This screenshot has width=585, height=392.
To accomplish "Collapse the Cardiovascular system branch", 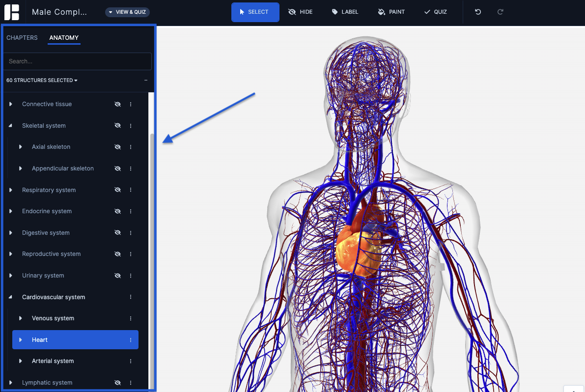I will pyautogui.click(x=10, y=297).
